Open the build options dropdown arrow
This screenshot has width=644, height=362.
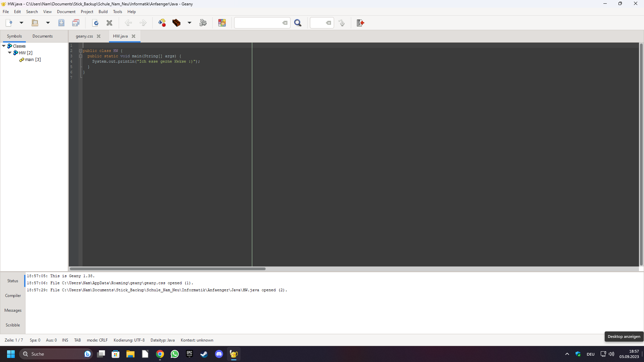(190, 23)
